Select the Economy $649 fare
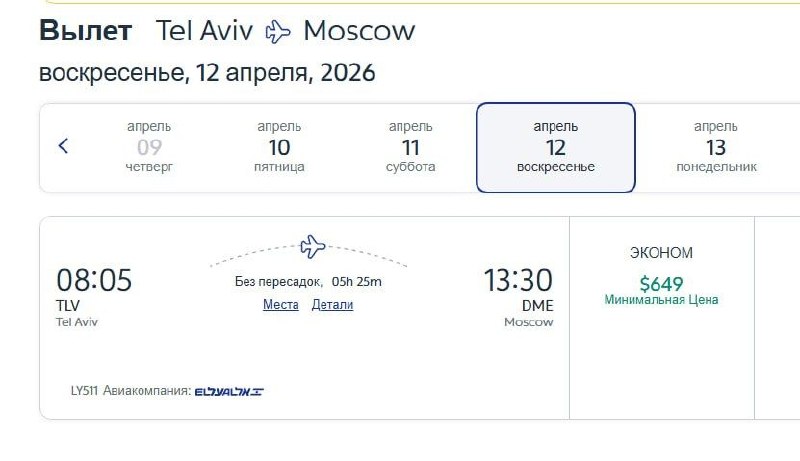Viewport: 800px width, 461px height. [x=661, y=284]
